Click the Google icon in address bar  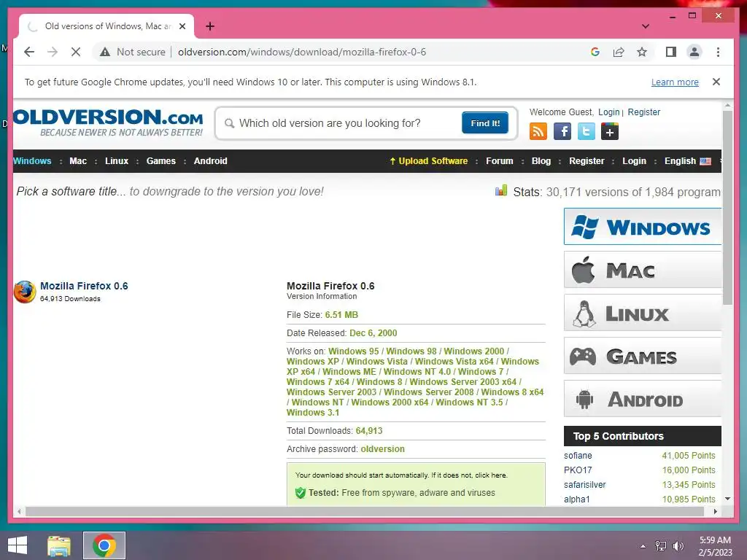(595, 52)
